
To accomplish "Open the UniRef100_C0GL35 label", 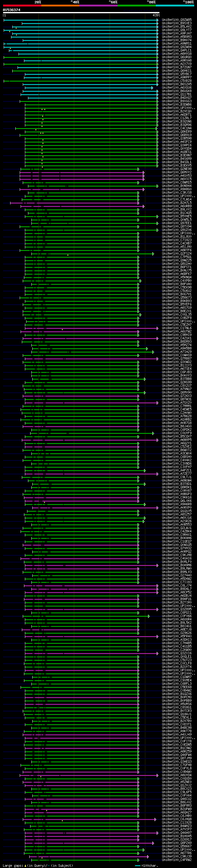I will pyautogui.click(x=177, y=314).
